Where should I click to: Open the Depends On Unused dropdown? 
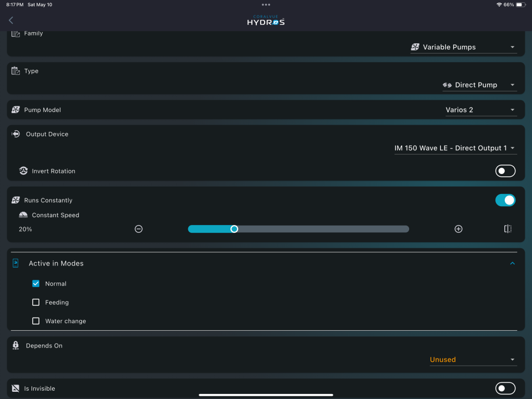473,360
